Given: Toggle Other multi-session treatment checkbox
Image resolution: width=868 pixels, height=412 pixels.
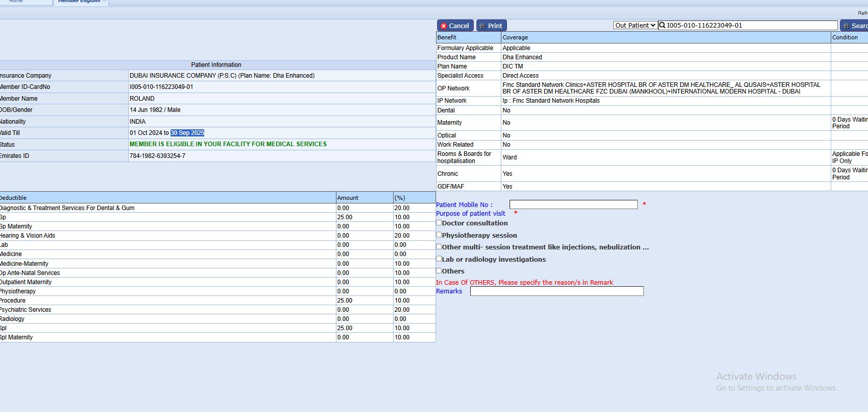Looking at the screenshot, I should [439, 246].
